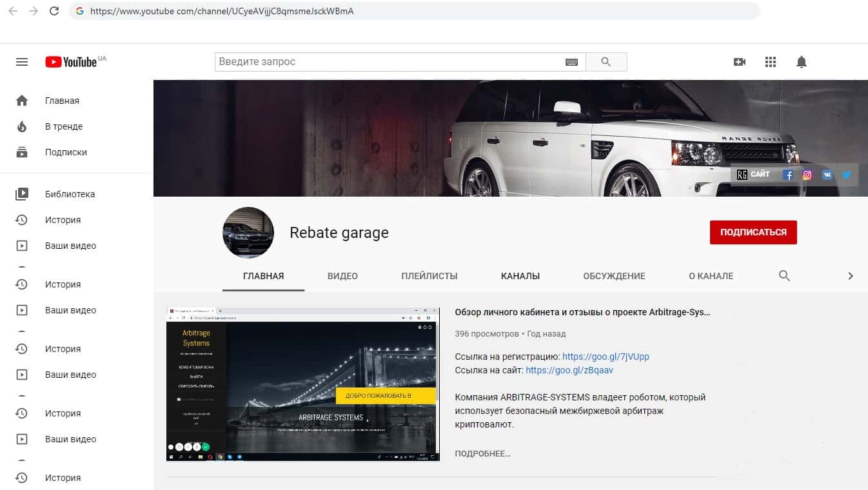The width and height of the screenshot is (868, 490).
Task: Expand more channel tabs with chevron
Action: tap(850, 276)
